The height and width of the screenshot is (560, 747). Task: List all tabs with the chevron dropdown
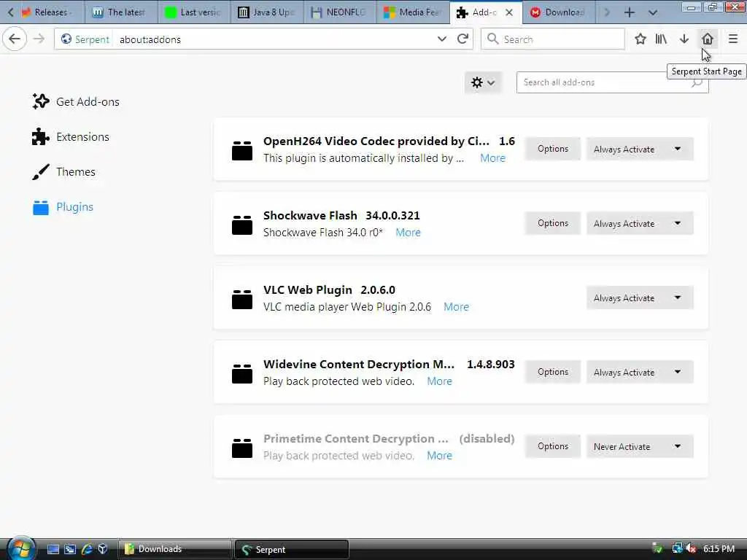click(653, 12)
